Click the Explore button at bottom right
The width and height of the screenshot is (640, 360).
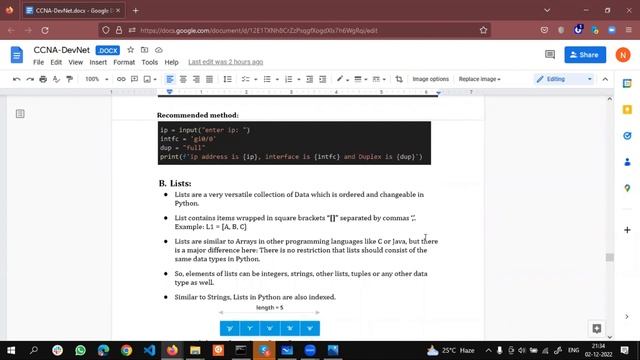[597, 328]
